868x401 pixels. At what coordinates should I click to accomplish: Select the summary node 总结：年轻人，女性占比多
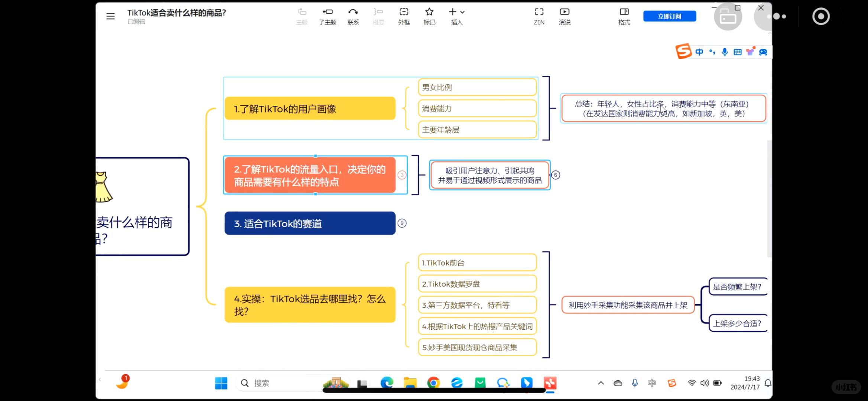pyautogui.click(x=664, y=108)
